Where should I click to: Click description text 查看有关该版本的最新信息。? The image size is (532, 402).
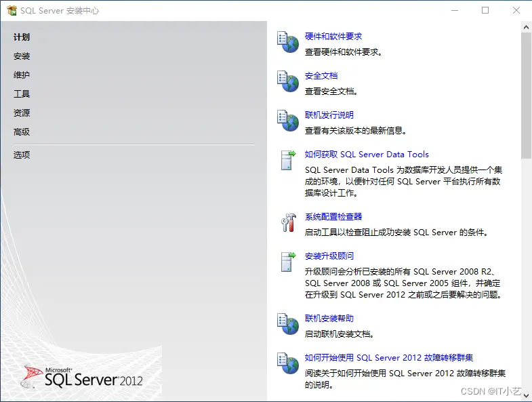pyautogui.click(x=356, y=131)
